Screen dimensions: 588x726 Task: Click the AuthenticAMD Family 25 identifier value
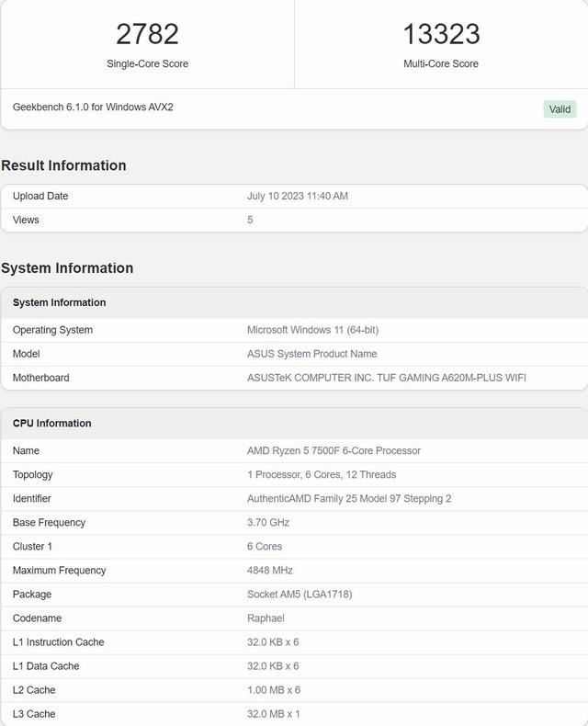(349, 499)
